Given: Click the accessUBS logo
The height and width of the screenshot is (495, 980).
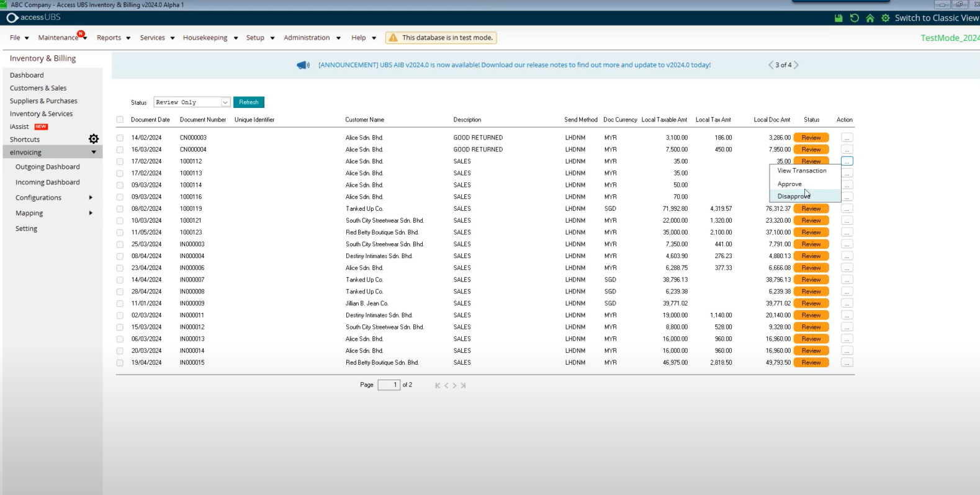Looking at the screenshot, I should [34, 17].
